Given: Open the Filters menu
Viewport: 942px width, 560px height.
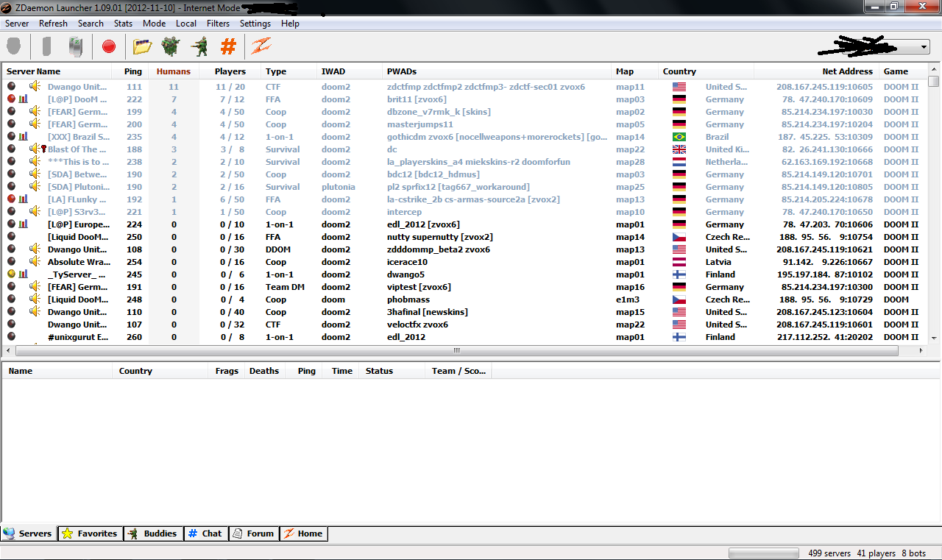Looking at the screenshot, I should pos(218,24).
